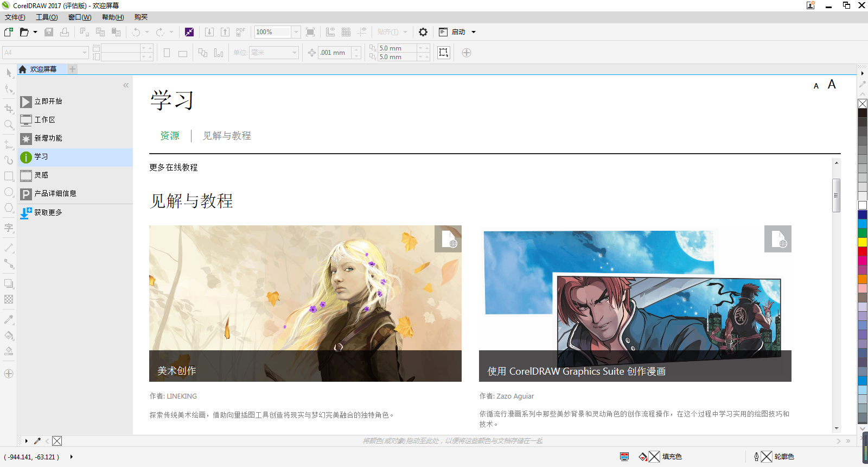
Task: Open the A4 page size dropdown
Action: point(85,53)
